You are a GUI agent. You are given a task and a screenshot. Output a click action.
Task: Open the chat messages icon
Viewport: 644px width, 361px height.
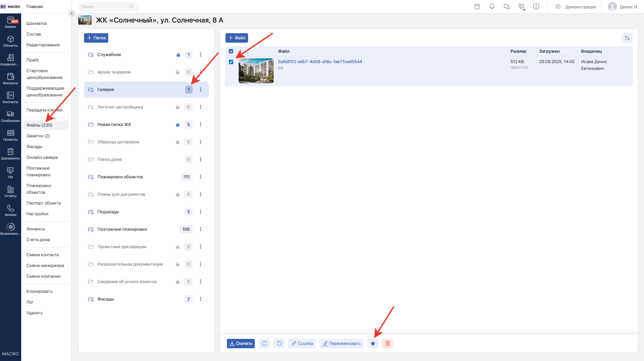click(x=507, y=6)
